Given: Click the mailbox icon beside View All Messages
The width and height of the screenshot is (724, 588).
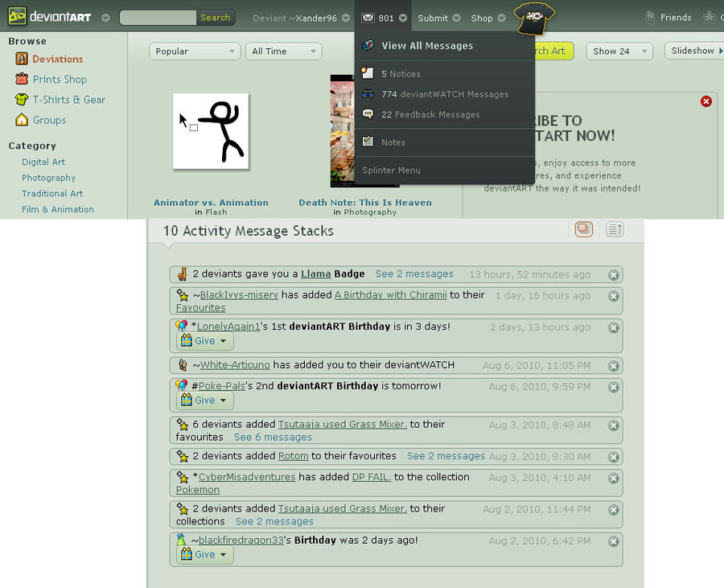Looking at the screenshot, I should pyautogui.click(x=368, y=45).
